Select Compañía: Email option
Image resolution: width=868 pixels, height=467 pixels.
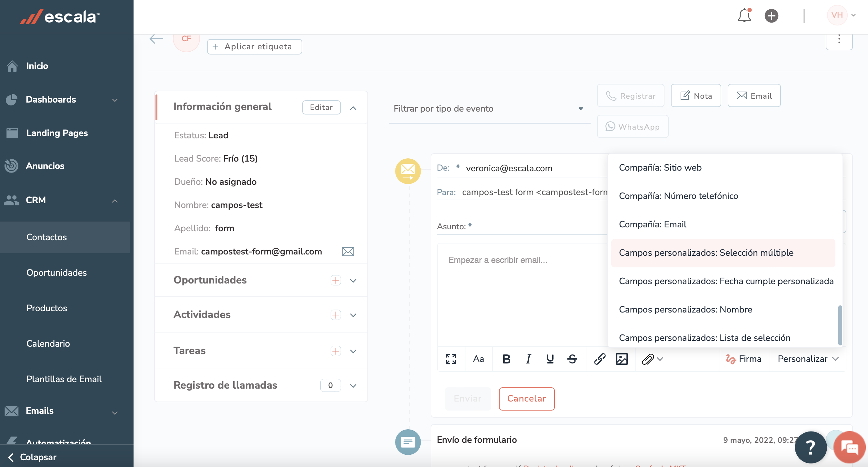[723, 224]
